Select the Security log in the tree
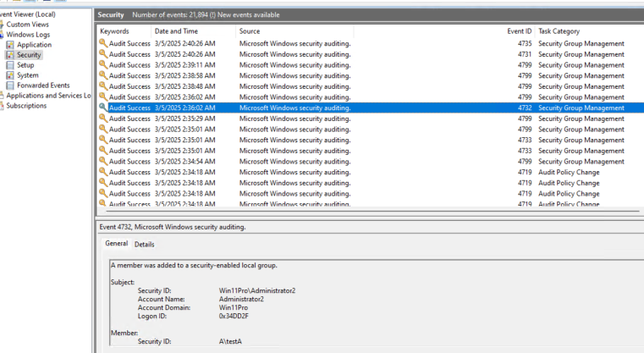Screen dimensions: 644x353 (x=29, y=55)
